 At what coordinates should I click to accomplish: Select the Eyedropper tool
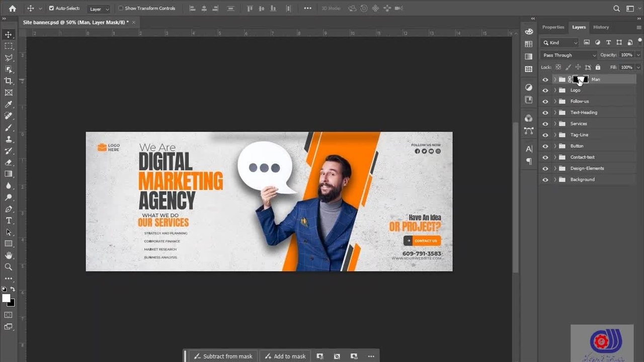(9, 105)
